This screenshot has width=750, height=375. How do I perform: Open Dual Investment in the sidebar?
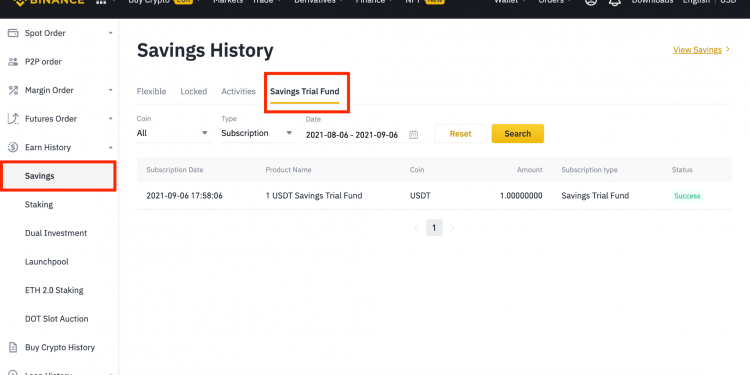[56, 233]
